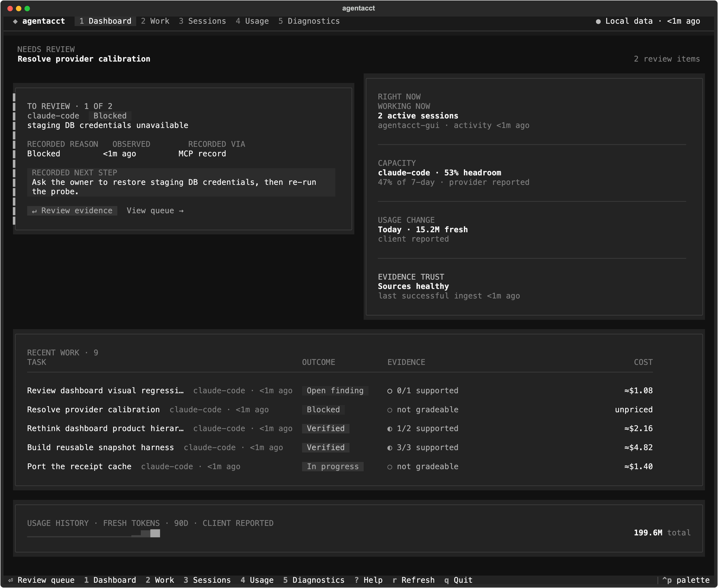Image resolution: width=718 pixels, height=588 pixels.
Task: Click the 2 active sessions entry
Action: (418, 116)
